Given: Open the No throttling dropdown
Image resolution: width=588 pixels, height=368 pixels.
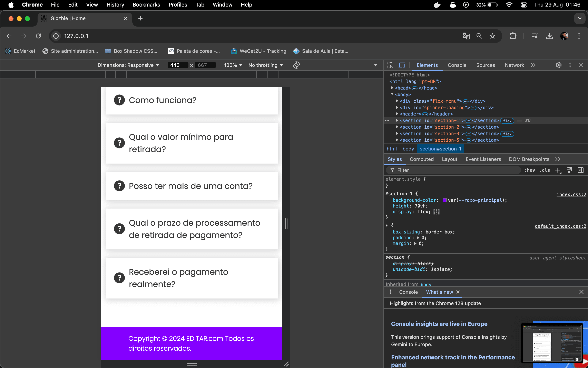Looking at the screenshot, I should pyautogui.click(x=266, y=65).
